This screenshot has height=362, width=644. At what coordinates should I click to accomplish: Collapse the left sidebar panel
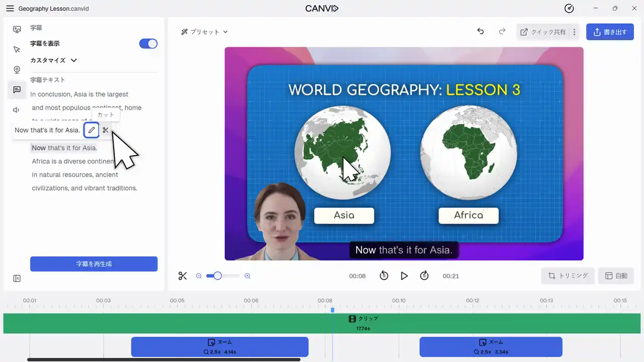pyautogui.click(x=17, y=279)
